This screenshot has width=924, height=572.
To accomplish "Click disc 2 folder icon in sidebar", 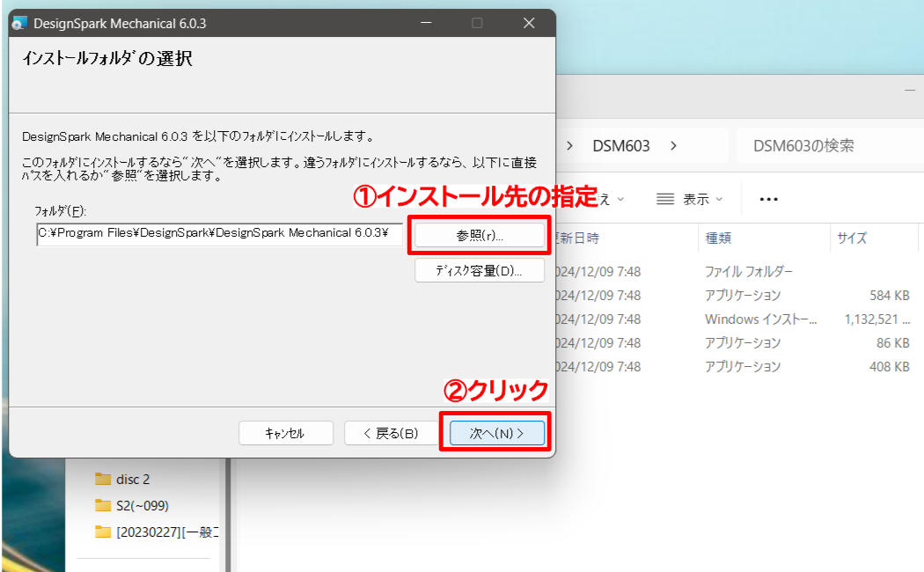I will pyautogui.click(x=103, y=479).
